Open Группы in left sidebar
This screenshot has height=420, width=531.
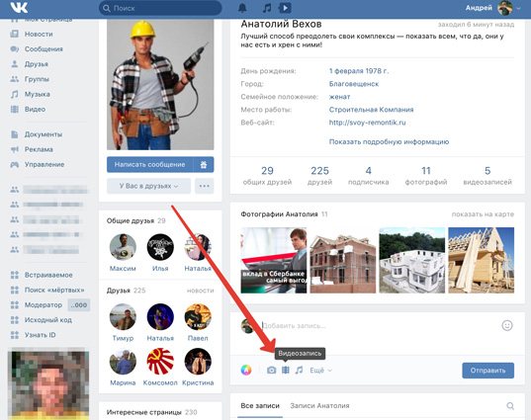pos(37,79)
